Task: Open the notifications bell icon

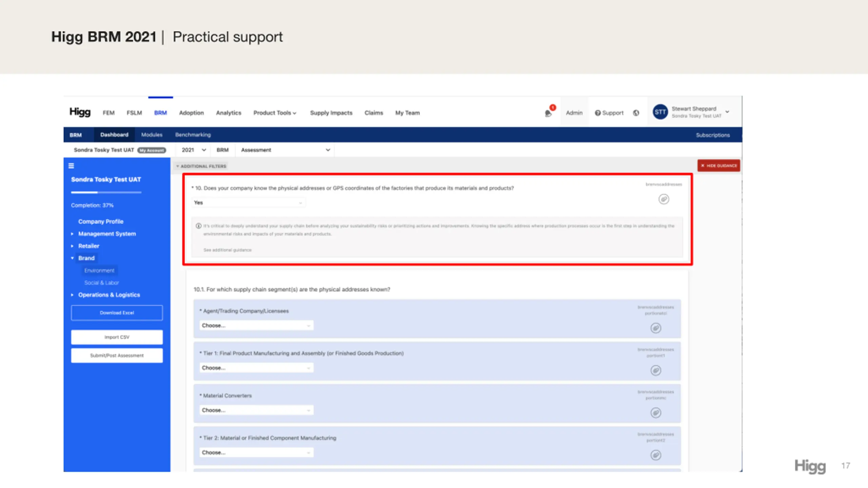Action: (548, 113)
